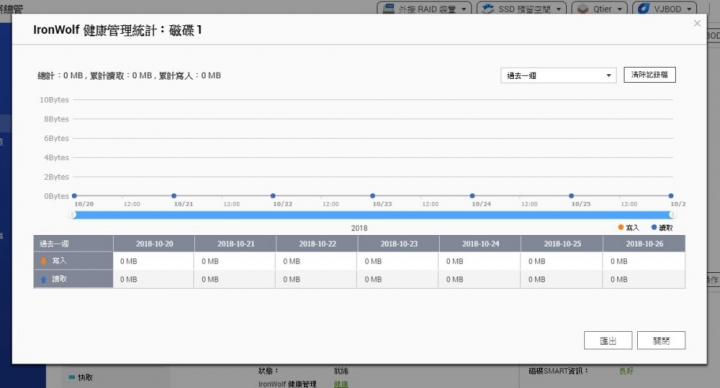Click chart data point at 10/23
Screen dimensions: 720x388
(372, 196)
